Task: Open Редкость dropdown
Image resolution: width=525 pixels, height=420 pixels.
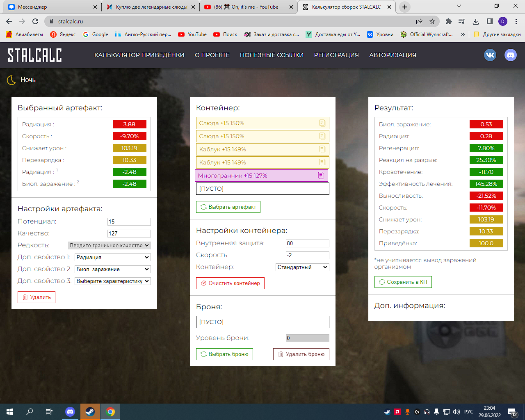Action: tap(110, 245)
